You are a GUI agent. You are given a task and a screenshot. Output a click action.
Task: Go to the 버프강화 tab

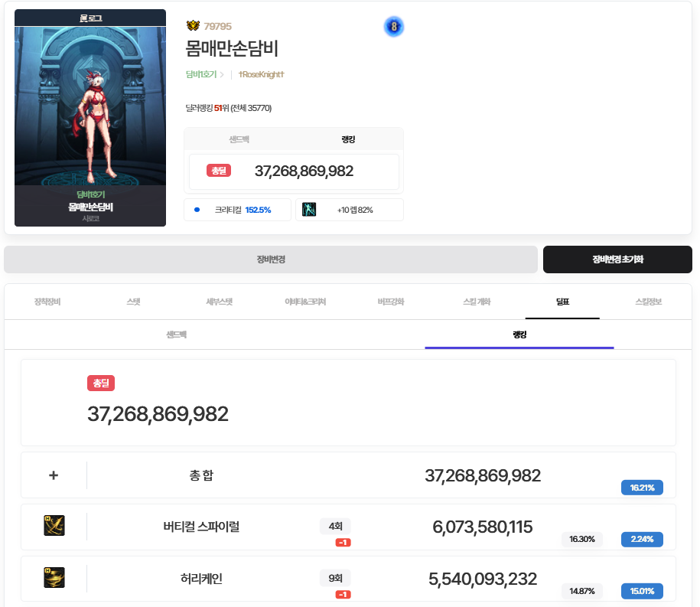(x=391, y=302)
